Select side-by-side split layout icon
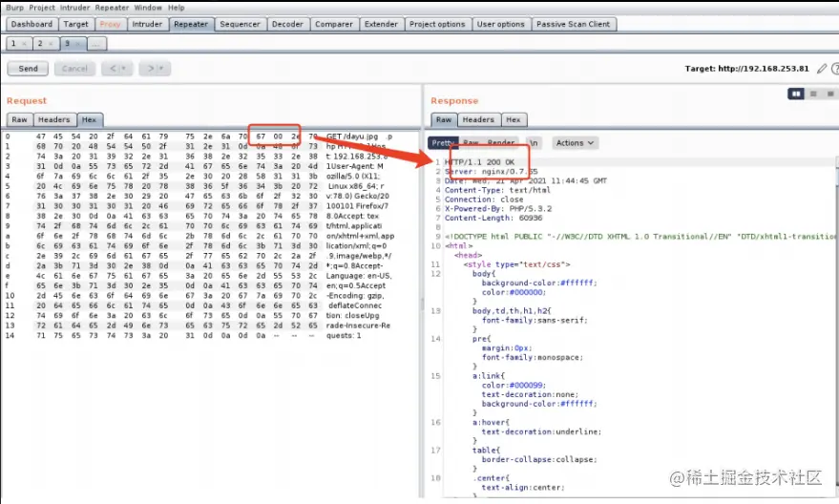Screen dimensions: 839x504 [x=796, y=94]
